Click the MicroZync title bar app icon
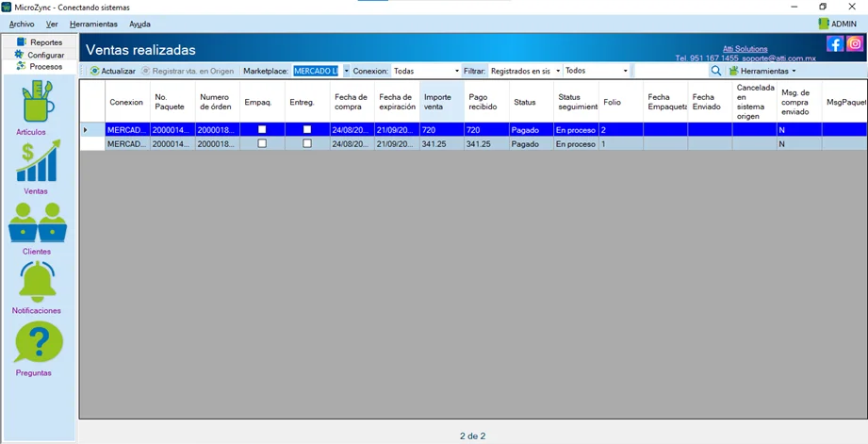The width and height of the screenshot is (868, 444). 7,7
